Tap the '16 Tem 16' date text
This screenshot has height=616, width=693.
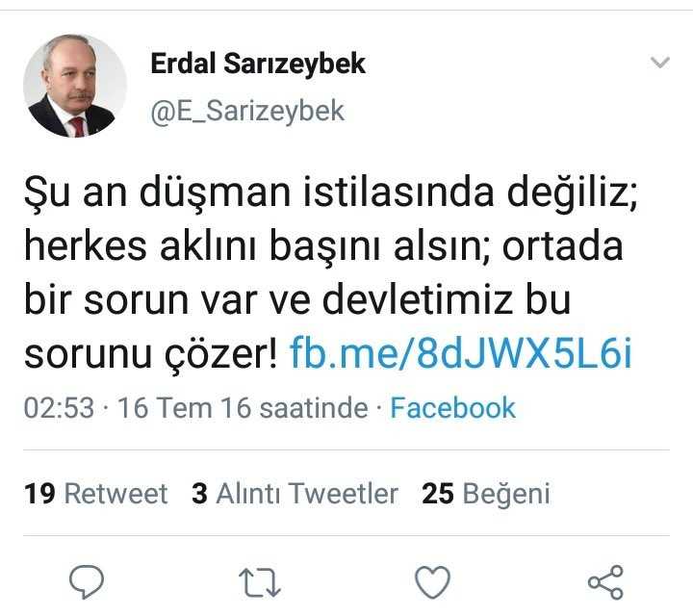click(184, 407)
